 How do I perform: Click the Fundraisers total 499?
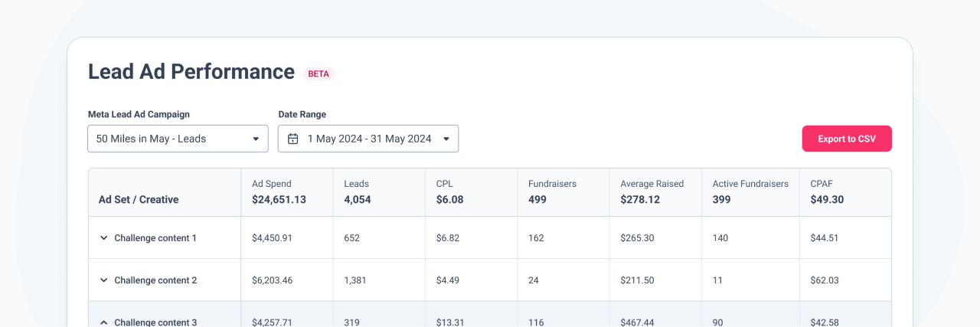click(537, 200)
